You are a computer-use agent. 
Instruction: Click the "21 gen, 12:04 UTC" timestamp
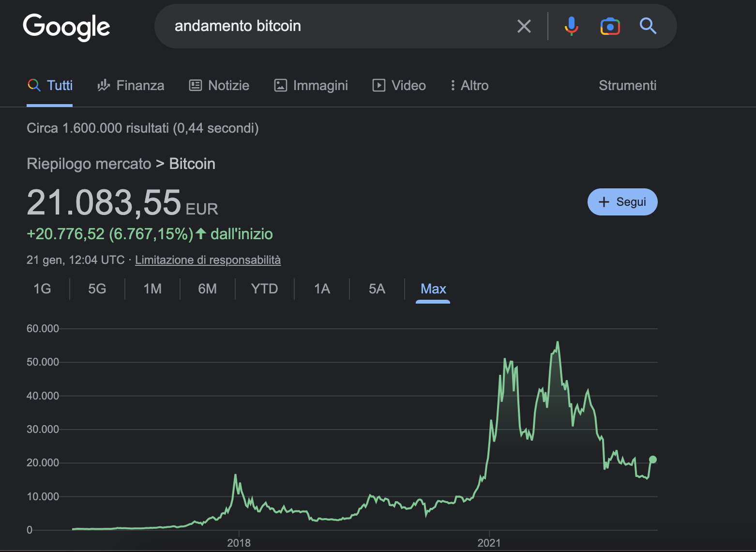76,260
